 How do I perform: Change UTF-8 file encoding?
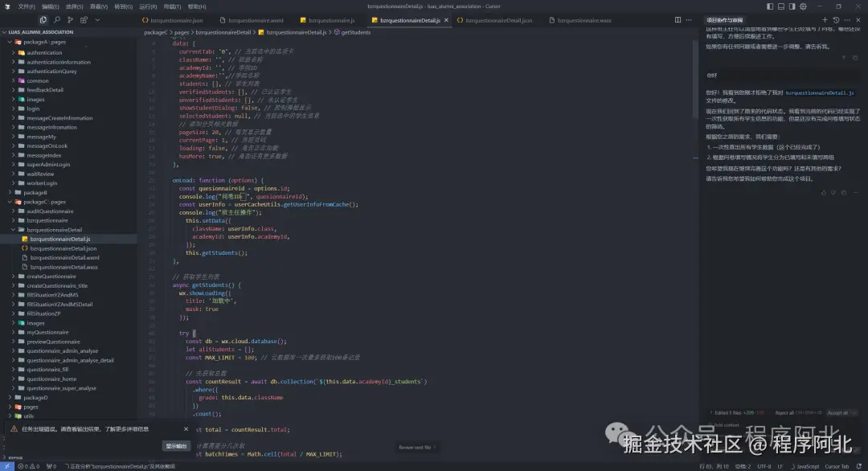pyautogui.click(x=764, y=466)
